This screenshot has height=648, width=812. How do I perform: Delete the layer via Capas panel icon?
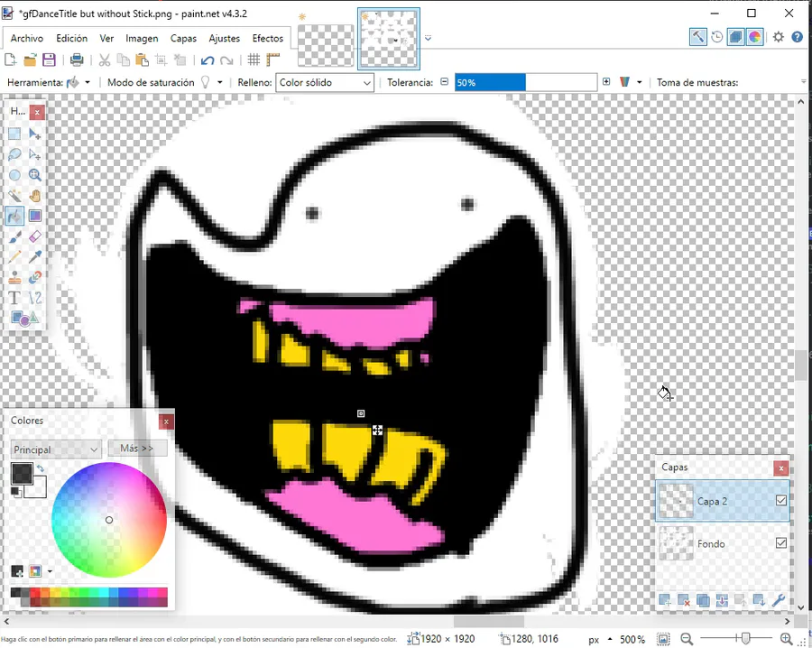click(x=684, y=600)
